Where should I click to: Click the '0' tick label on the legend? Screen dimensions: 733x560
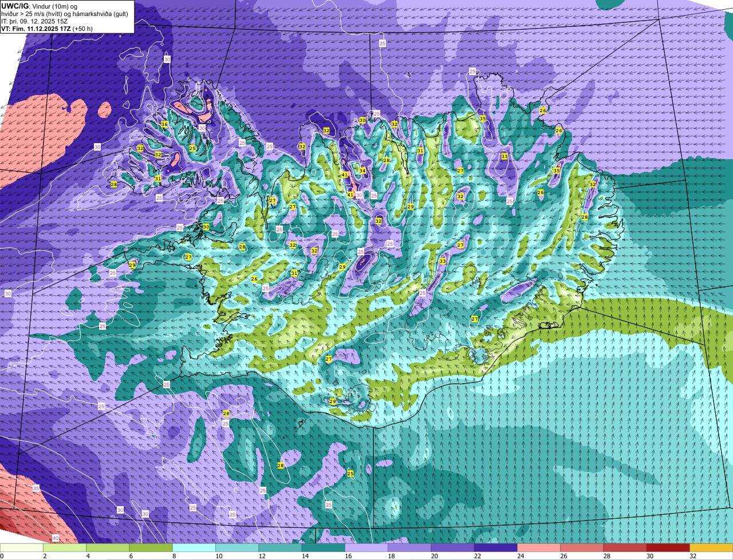2,556
